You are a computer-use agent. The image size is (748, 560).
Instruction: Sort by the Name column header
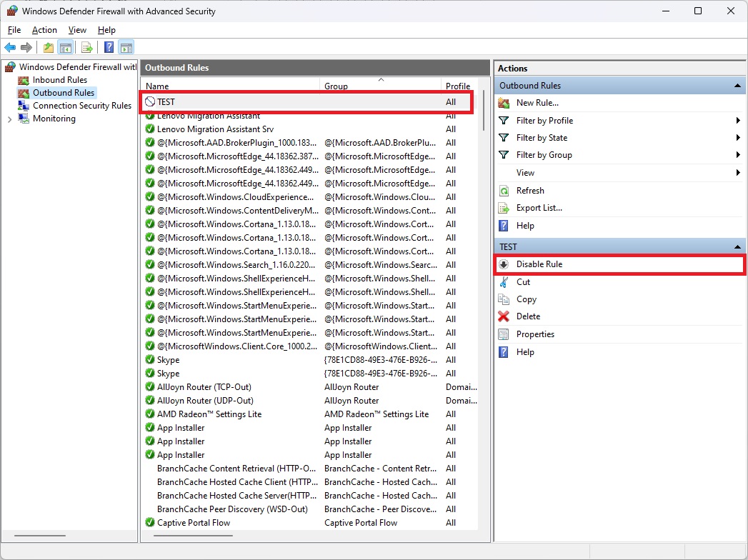pyautogui.click(x=231, y=86)
